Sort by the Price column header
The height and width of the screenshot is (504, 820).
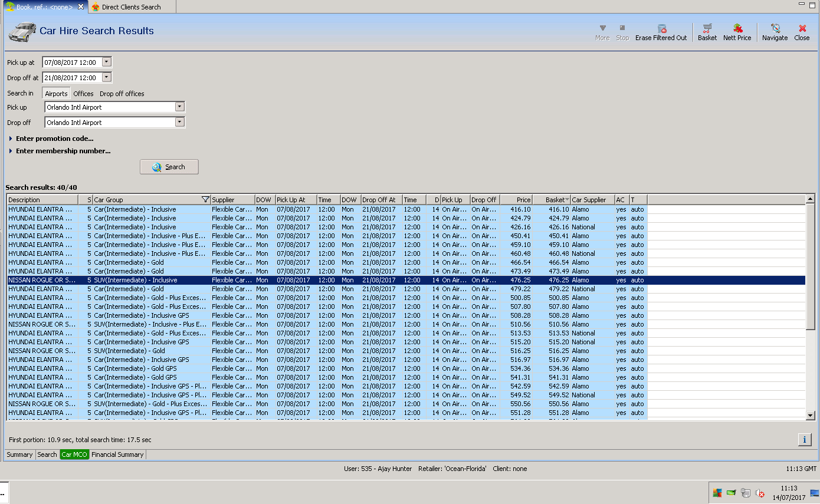516,199
